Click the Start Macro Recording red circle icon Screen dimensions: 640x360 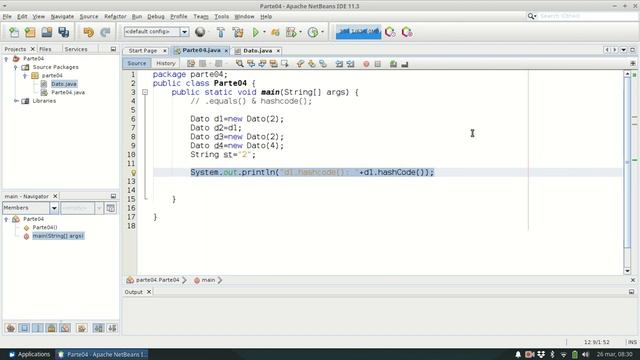(x=366, y=64)
